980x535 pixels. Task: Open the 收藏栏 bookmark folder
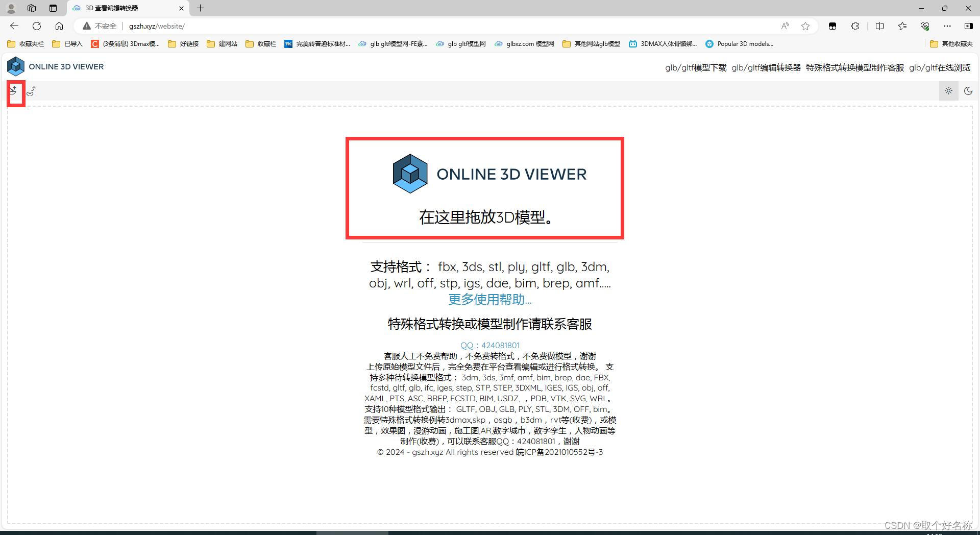(x=261, y=44)
